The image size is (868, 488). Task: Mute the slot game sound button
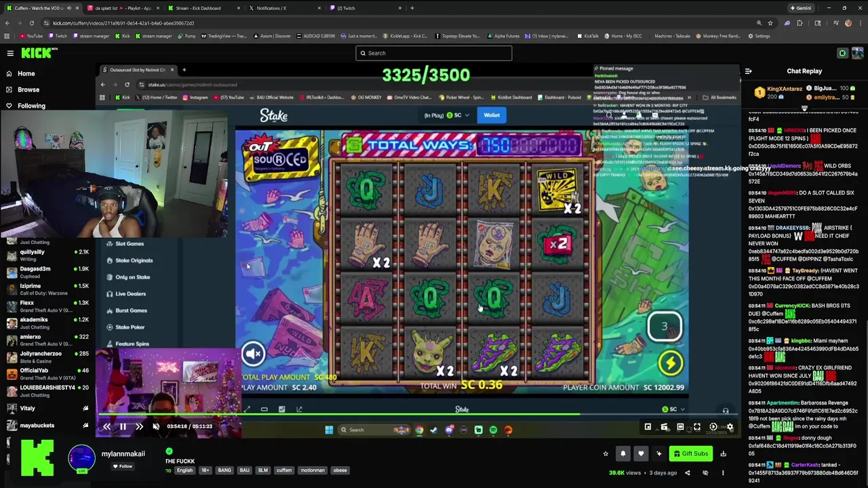(x=253, y=353)
